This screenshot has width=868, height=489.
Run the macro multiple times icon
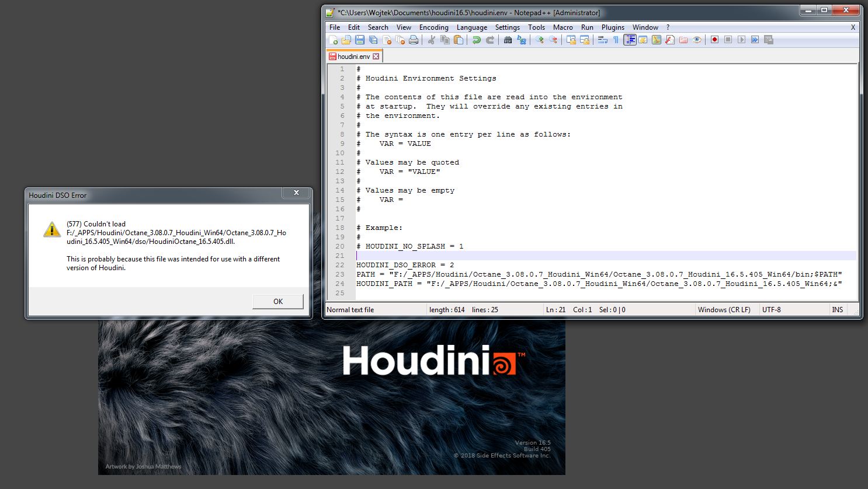755,40
